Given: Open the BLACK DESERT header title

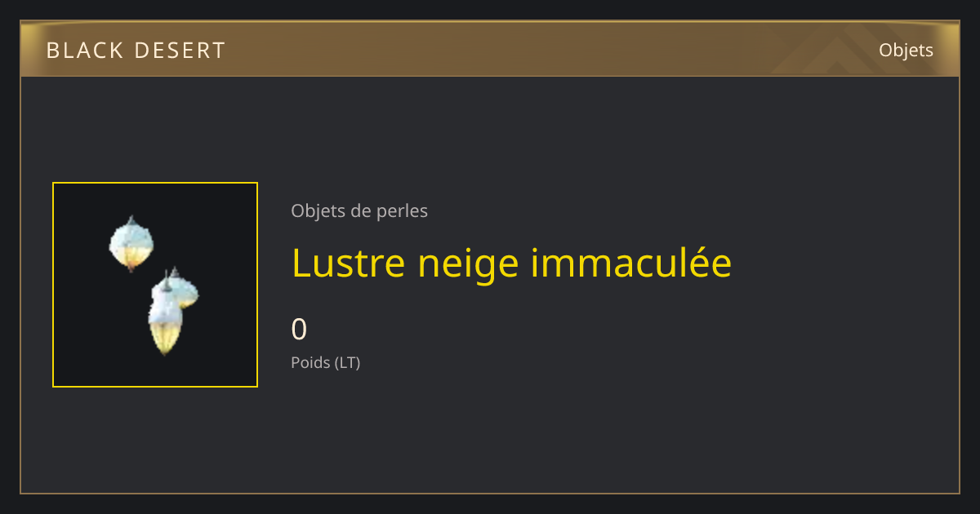Looking at the screenshot, I should 136,51.
